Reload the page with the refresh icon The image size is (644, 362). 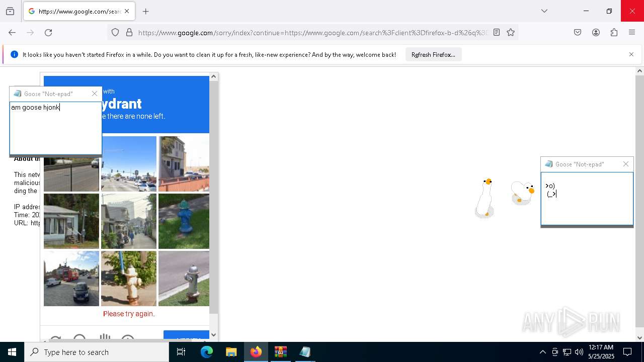point(48,32)
